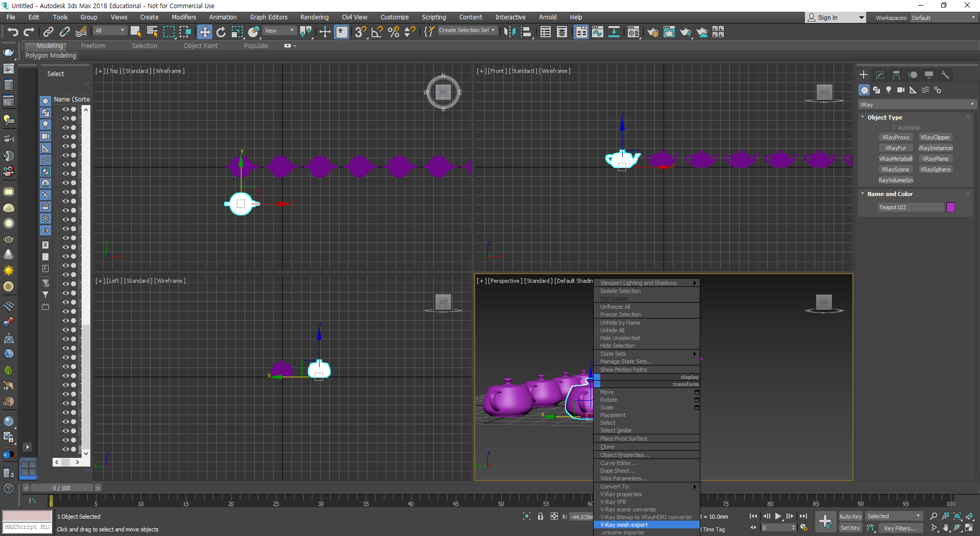The height and width of the screenshot is (536, 980).
Task: Choose V-Ray mesh export from context menu
Action: [624, 525]
